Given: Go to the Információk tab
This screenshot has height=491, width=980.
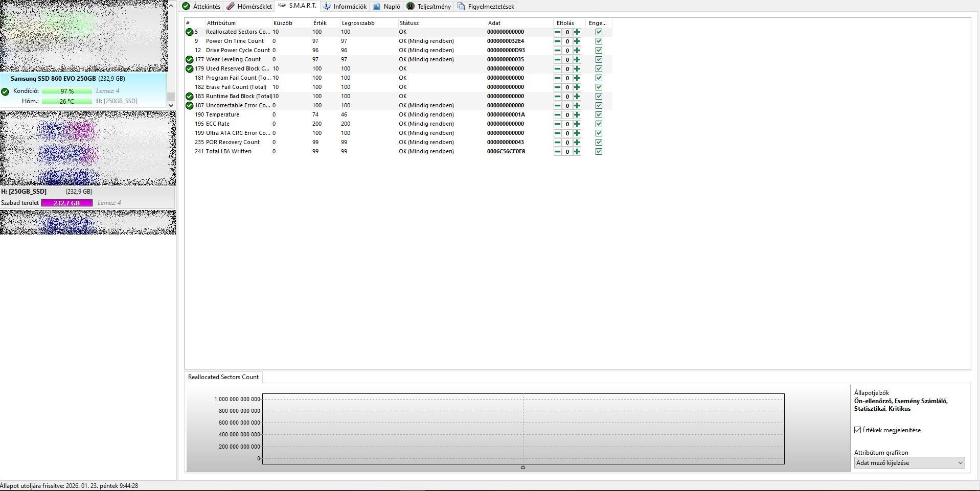Looking at the screenshot, I should 345,7.
